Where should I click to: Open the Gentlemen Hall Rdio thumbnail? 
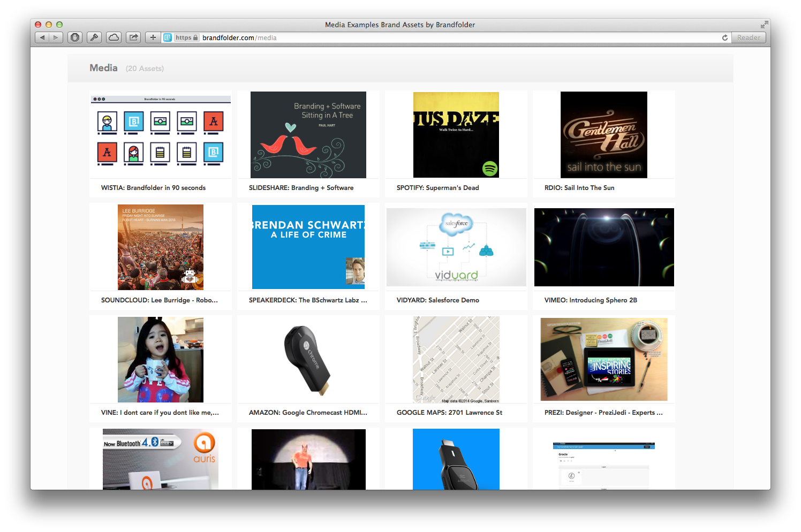pos(604,134)
